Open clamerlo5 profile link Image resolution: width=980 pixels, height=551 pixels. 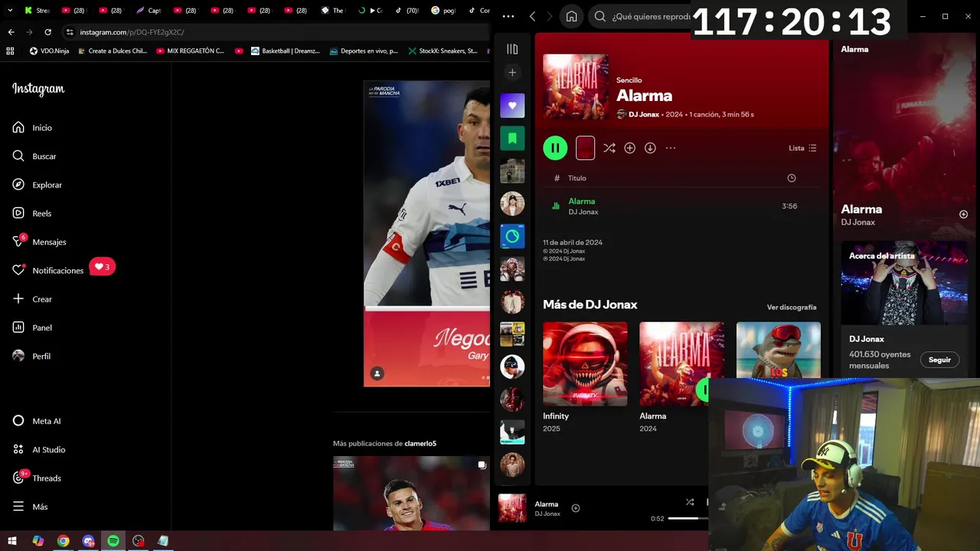click(x=420, y=444)
